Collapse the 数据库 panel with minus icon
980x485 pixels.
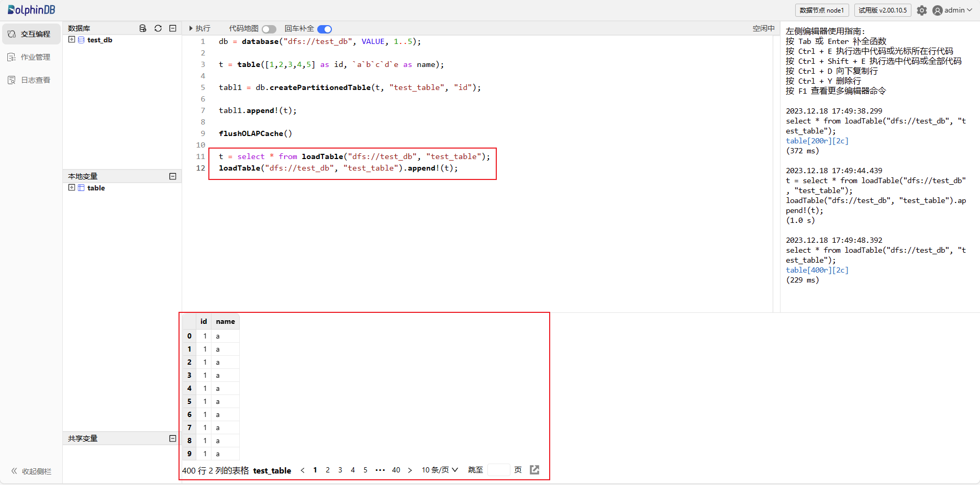(173, 28)
